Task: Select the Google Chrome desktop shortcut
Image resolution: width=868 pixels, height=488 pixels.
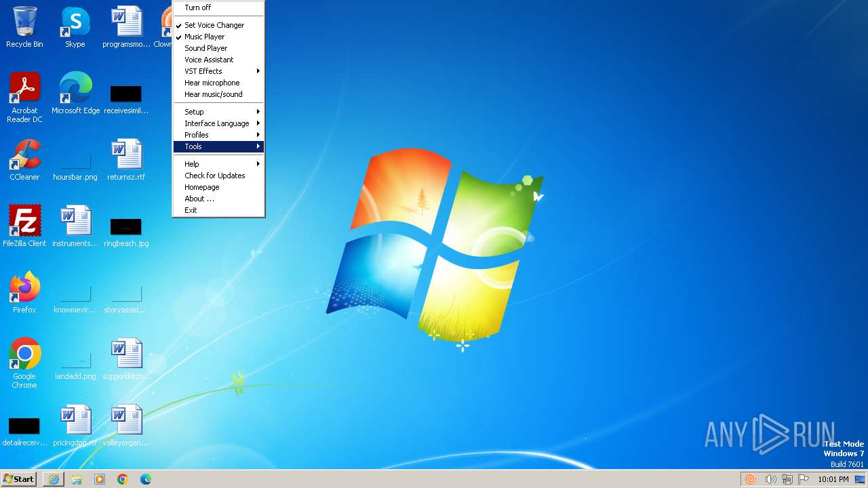Action: point(24,363)
